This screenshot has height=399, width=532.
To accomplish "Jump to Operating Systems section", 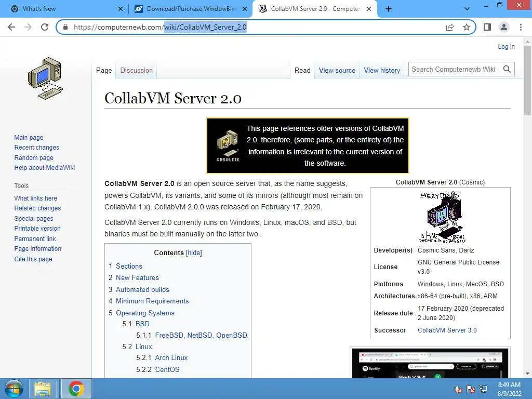I will [x=145, y=313].
